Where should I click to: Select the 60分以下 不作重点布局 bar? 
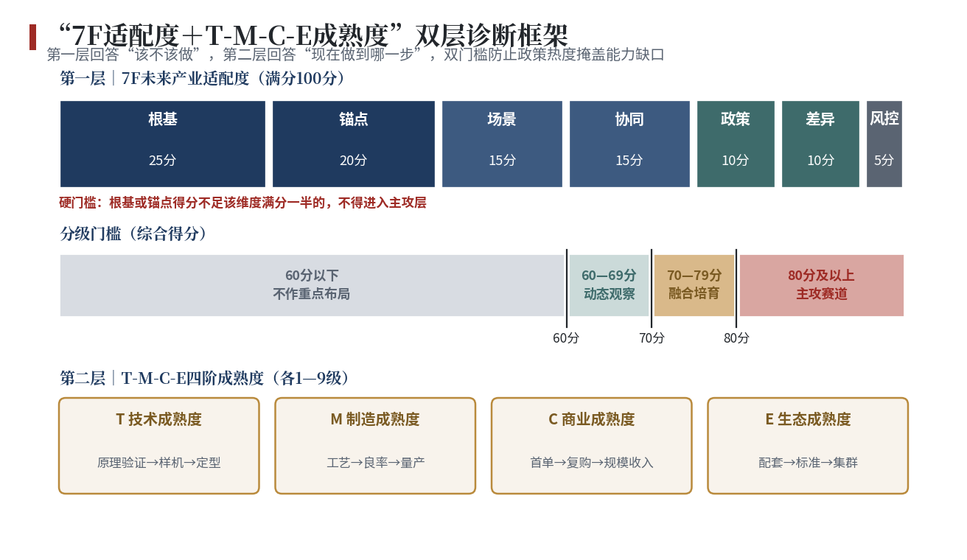click(312, 285)
